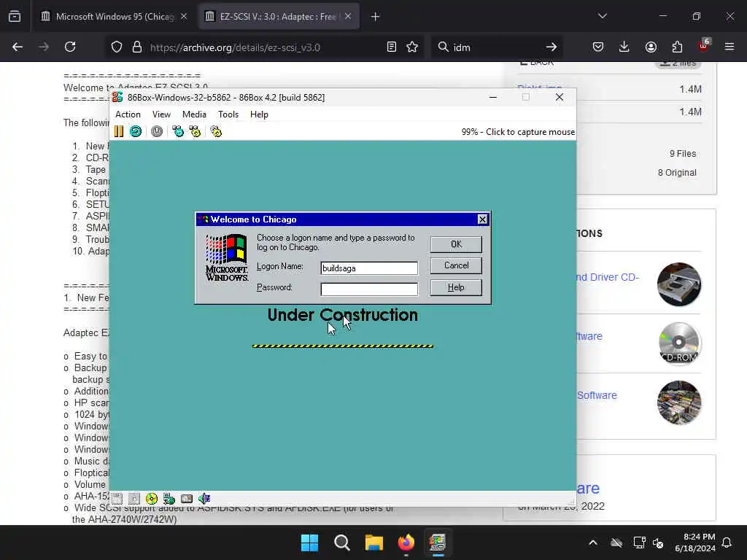747x560 pixels.
Task: Open the Action menu in 86Box
Action: click(x=128, y=114)
